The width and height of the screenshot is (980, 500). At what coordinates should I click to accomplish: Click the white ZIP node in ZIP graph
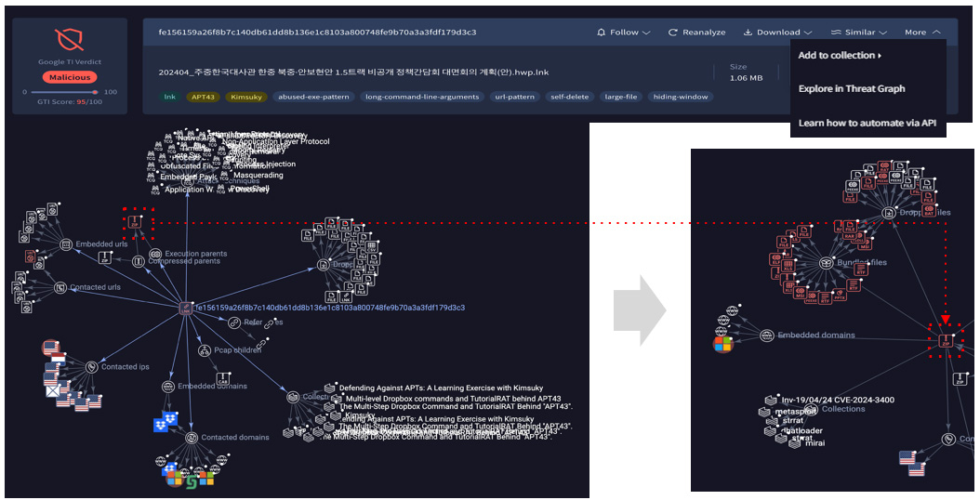tap(960, 379)
